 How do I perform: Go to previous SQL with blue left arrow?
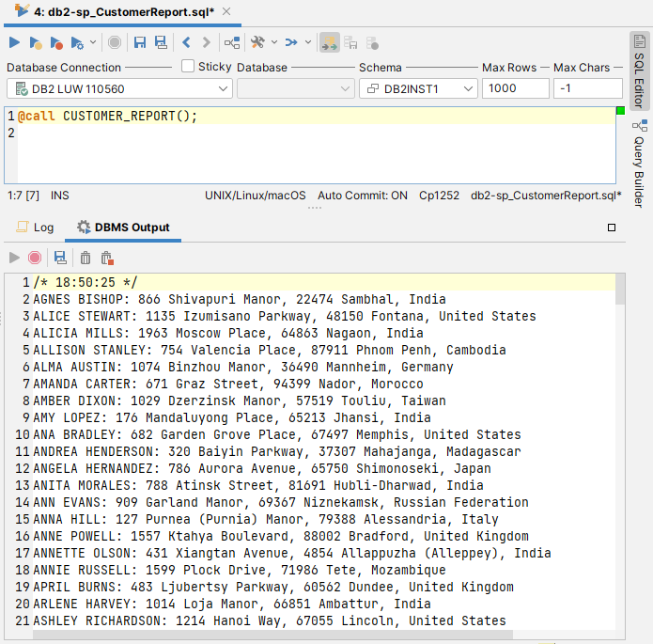coord(186,42)
